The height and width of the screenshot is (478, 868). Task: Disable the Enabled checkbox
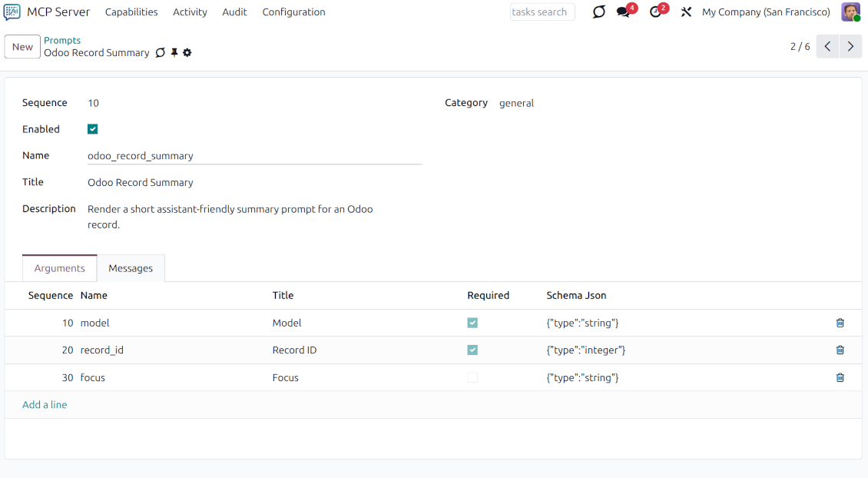[92, 129]
